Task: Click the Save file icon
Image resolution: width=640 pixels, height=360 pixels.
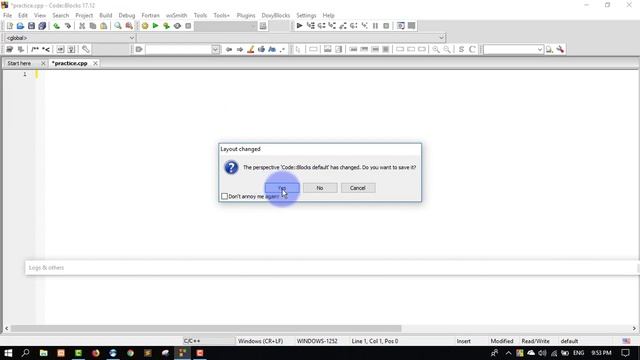Action: tap(31, 26)
